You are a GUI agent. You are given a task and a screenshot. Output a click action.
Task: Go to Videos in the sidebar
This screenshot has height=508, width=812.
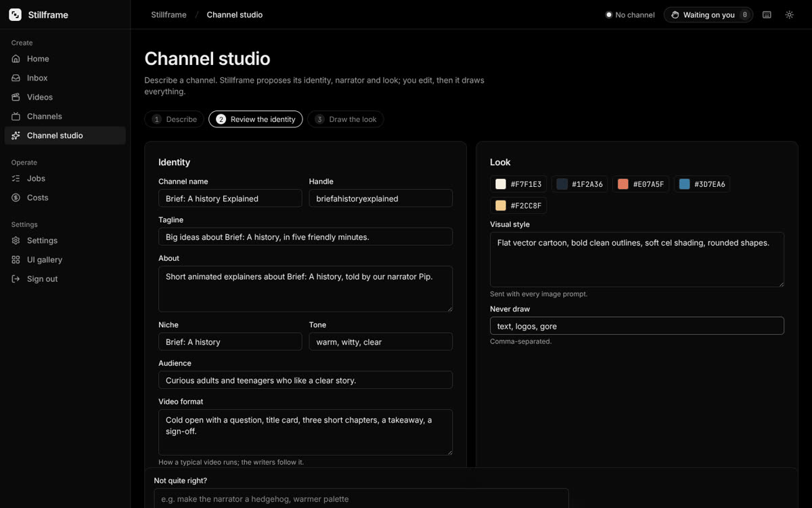(x=65, y=97)
